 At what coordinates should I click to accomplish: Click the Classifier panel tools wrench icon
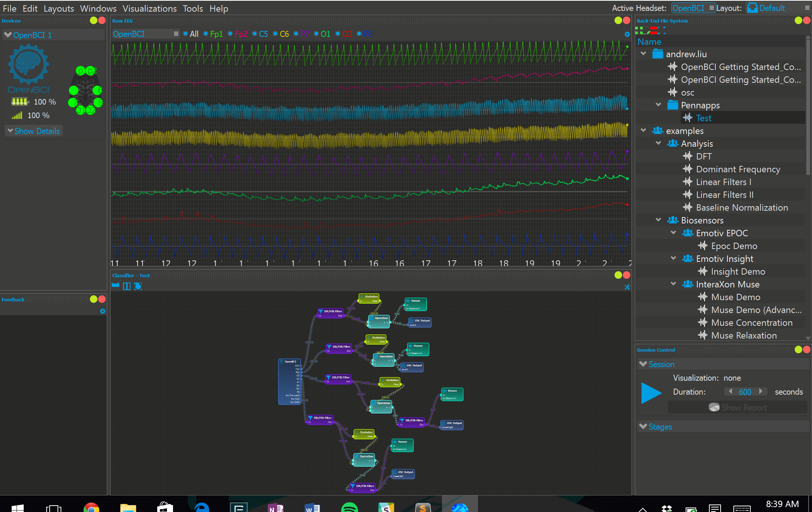(x=627, y=287)
